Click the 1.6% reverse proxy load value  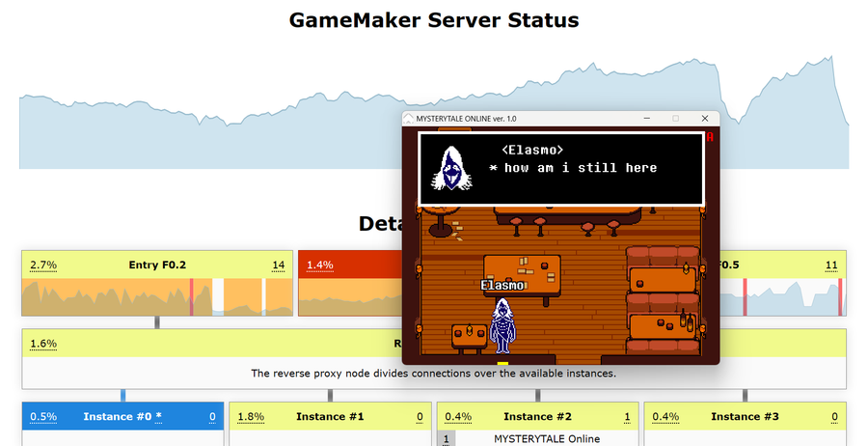tap(43, 344)
